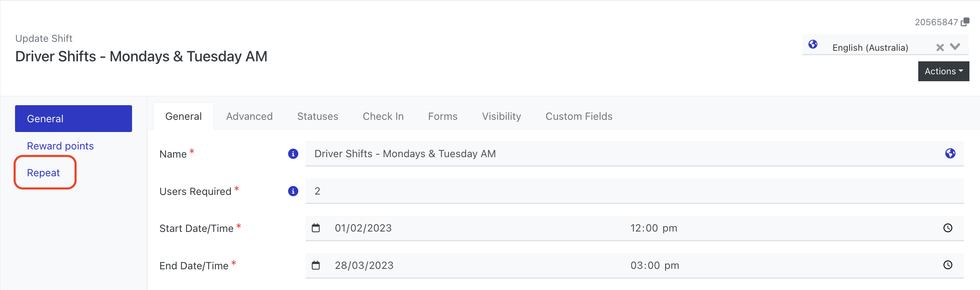980x290 pixels.
Task: Click the translate globe icon in Name field
Action: point(950,154)
